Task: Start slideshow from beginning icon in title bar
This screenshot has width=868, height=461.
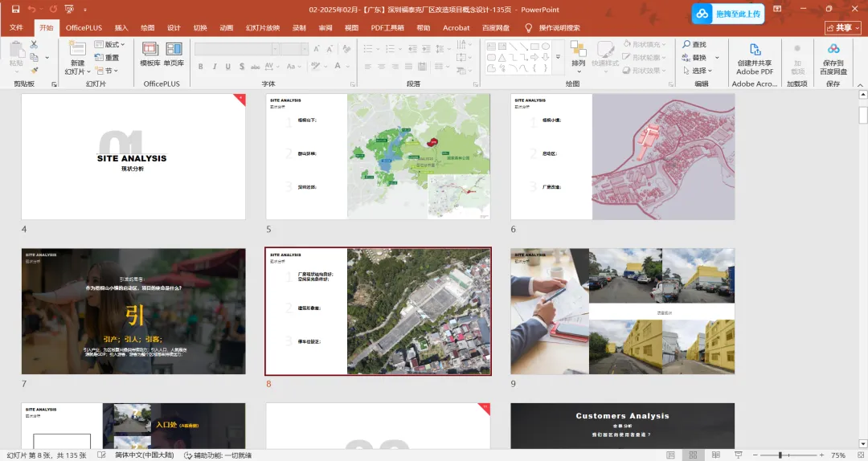Action: pyautogui.click(x=69, y=9)
